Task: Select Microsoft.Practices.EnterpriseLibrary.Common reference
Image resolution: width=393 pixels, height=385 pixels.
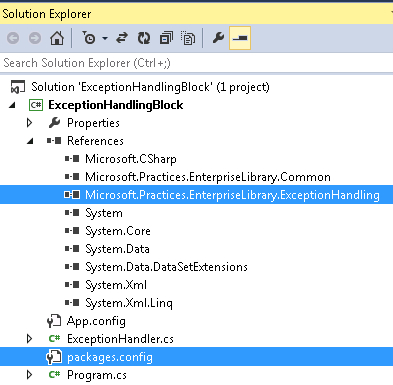Action: click(x=208, y=177)
